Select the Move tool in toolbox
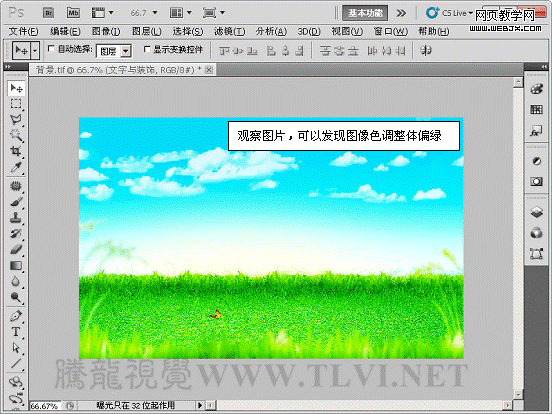552x414 pixels. tap(16, 88)
